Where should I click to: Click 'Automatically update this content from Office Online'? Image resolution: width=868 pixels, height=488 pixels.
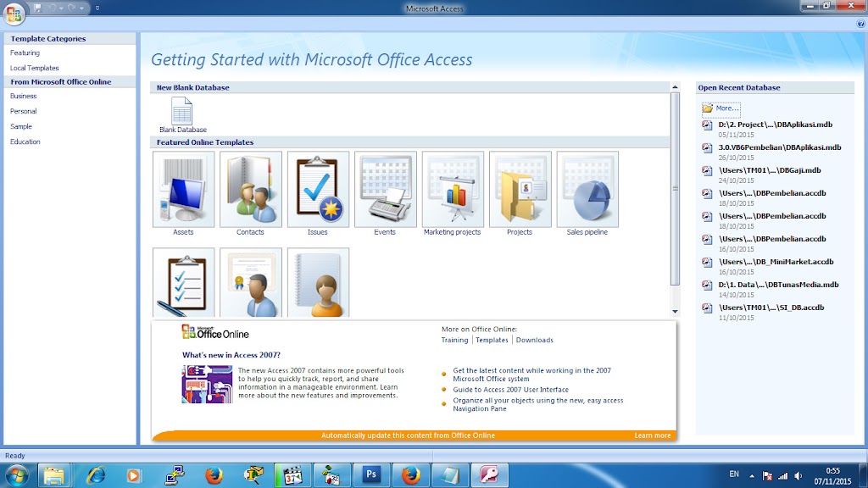(x=408, y=435)
